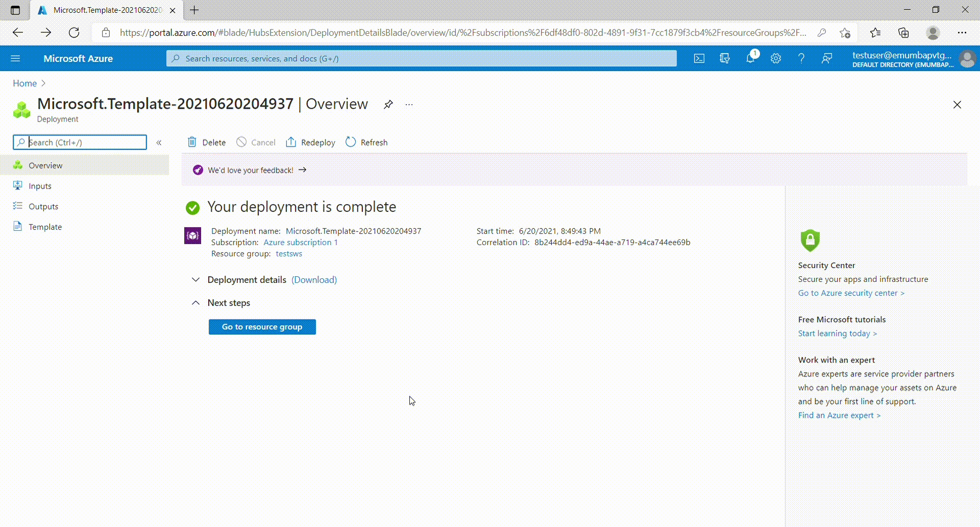Open the Outputs menu item
This screenshot has width=980, height=527.
coord(85,206)
